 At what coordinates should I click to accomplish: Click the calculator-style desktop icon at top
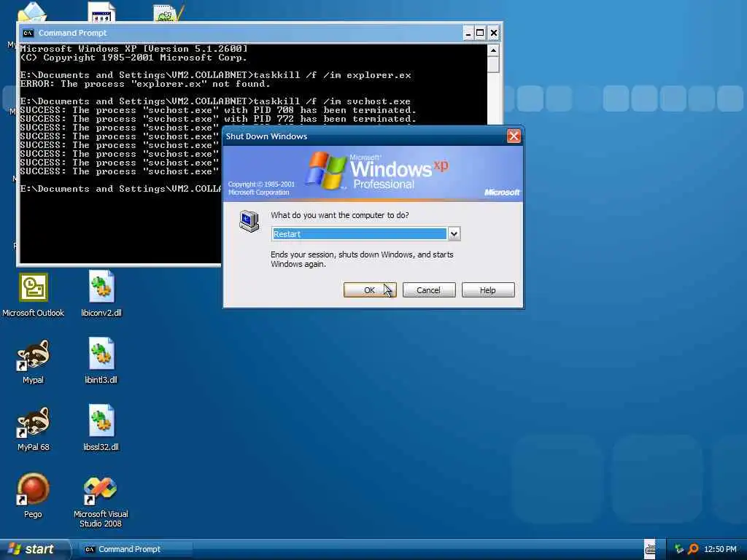point(101,12)
